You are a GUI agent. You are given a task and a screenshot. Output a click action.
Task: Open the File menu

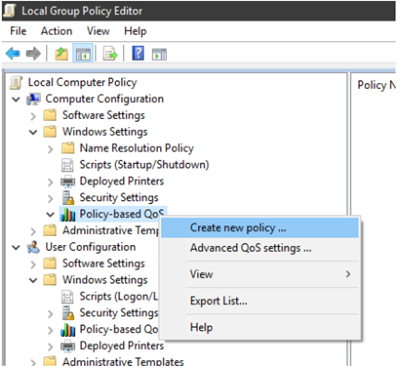coord(18,31)
